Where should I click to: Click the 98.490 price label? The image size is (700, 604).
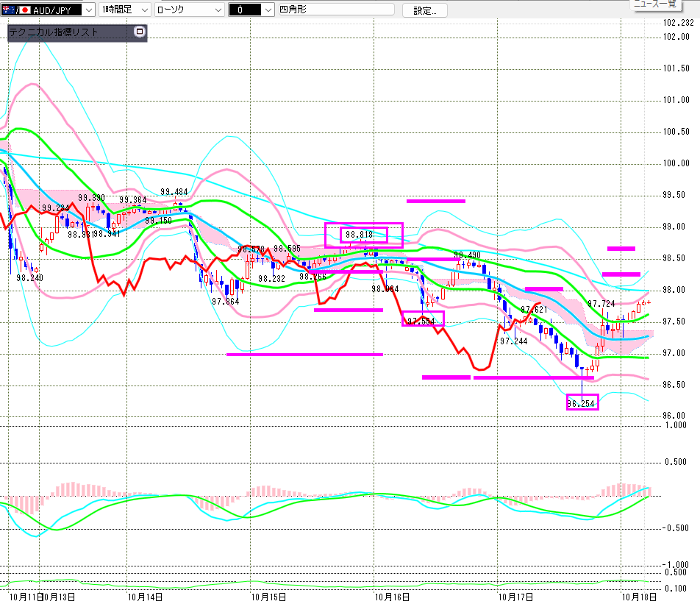(x=468, y=255)
